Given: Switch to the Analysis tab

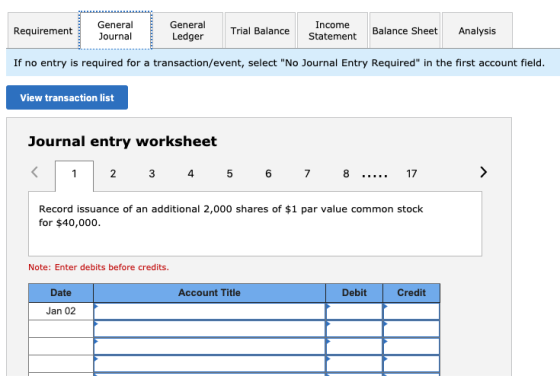Looking at the screenshot, I should coord(477,31).
